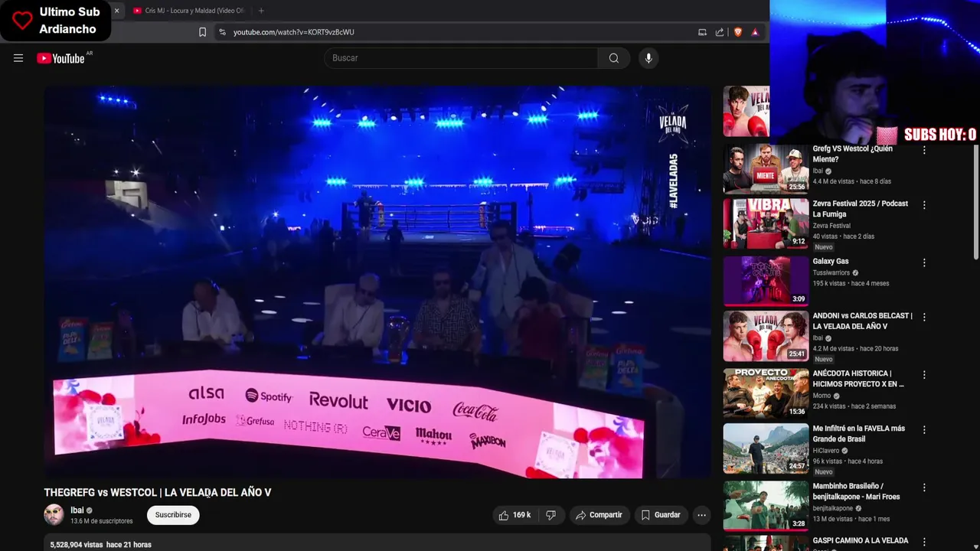Open options for Mambinho Brasileño video

[924, 487]
